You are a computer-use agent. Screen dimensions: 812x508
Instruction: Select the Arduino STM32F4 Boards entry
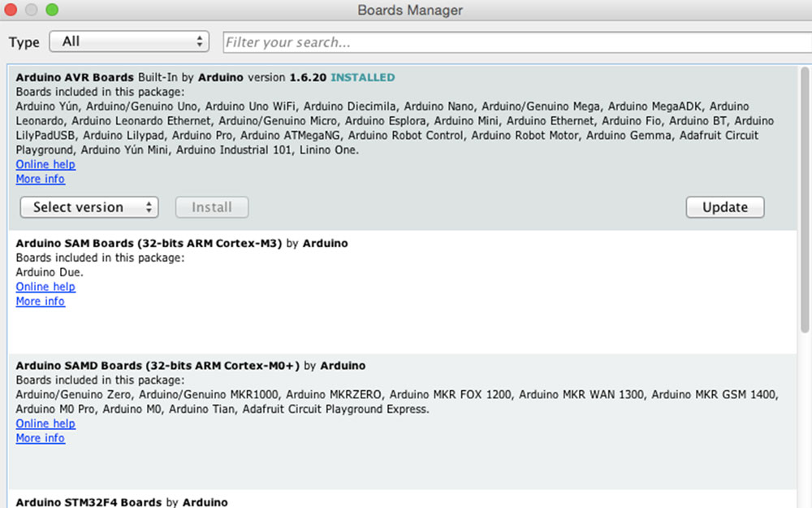click(402, 499)
